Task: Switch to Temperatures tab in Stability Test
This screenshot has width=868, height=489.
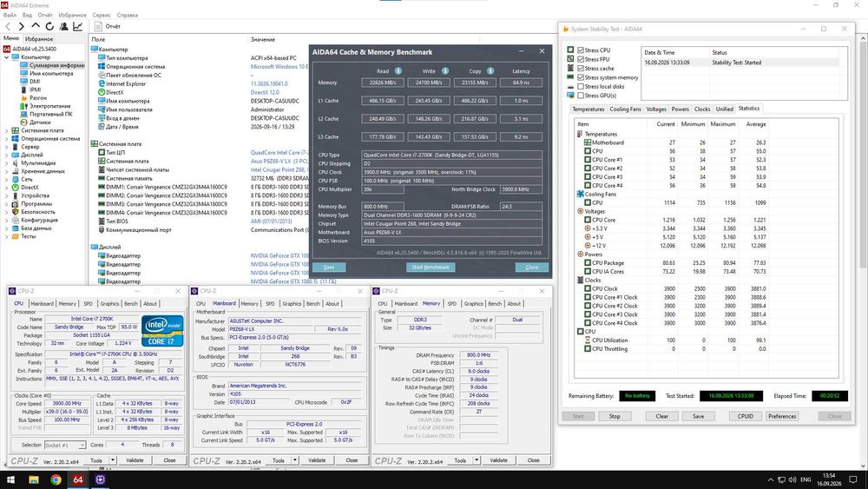Action: [x=588, y=109]
